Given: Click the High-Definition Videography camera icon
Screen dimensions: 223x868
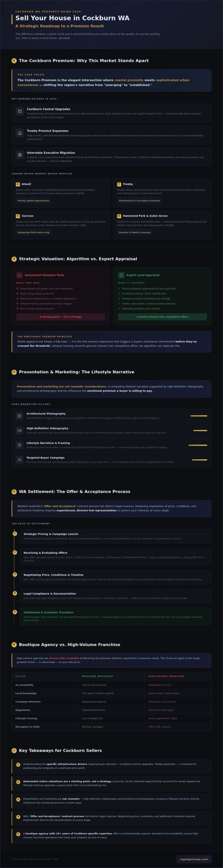Looking at the screenshot, I should tap(19, 430).
